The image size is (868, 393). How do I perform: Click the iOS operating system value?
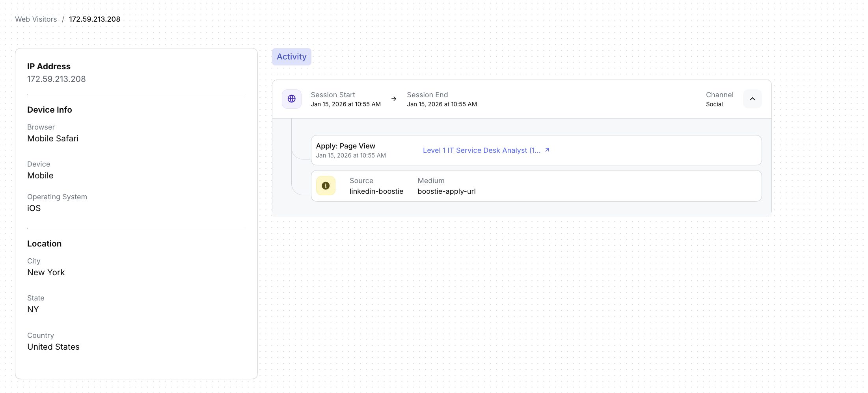34,208
